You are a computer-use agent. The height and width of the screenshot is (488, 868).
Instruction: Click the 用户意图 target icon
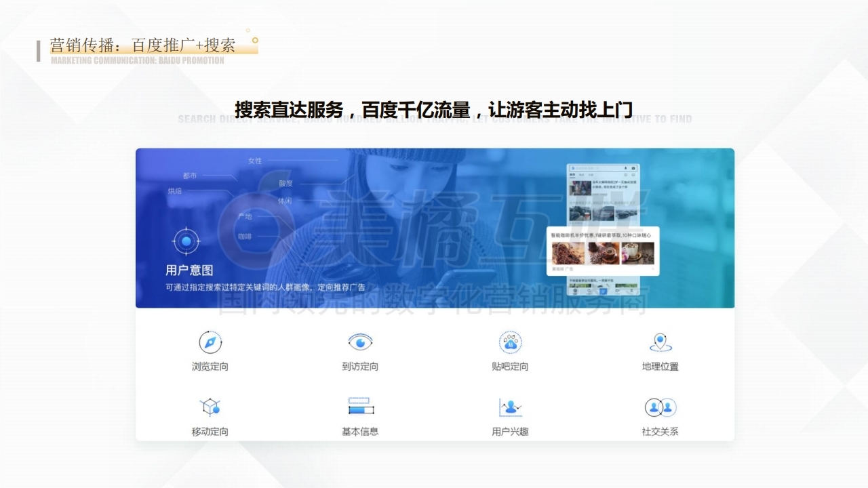185,241
